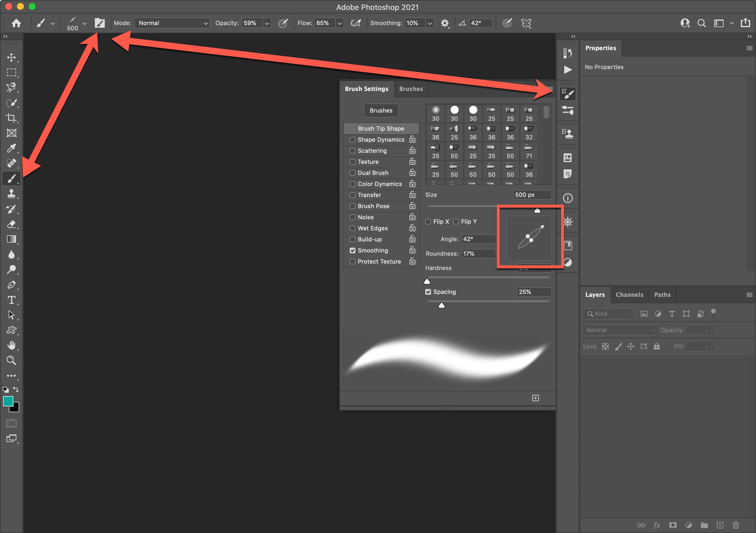Disable the Smoothing checkbox
This screenshot has width=756, height=533.
click(x=352, y=250)
